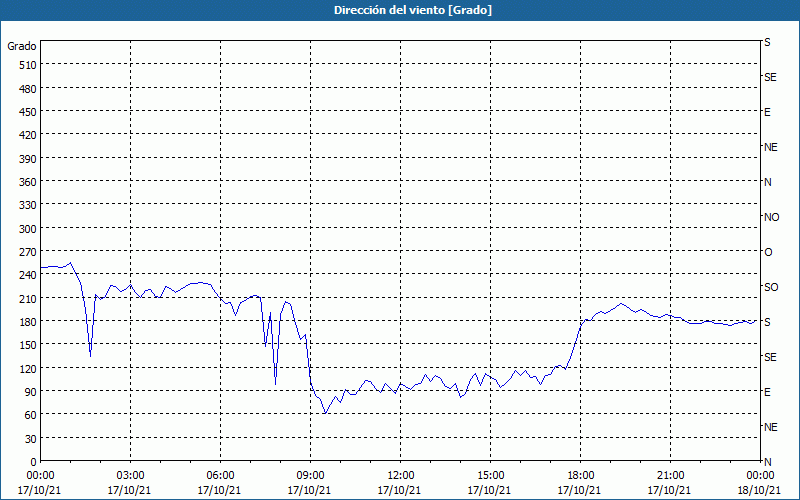Click the chart title Dirección del viento [Grado]
This screenshot has width=800, height=500.
[413, 10]
